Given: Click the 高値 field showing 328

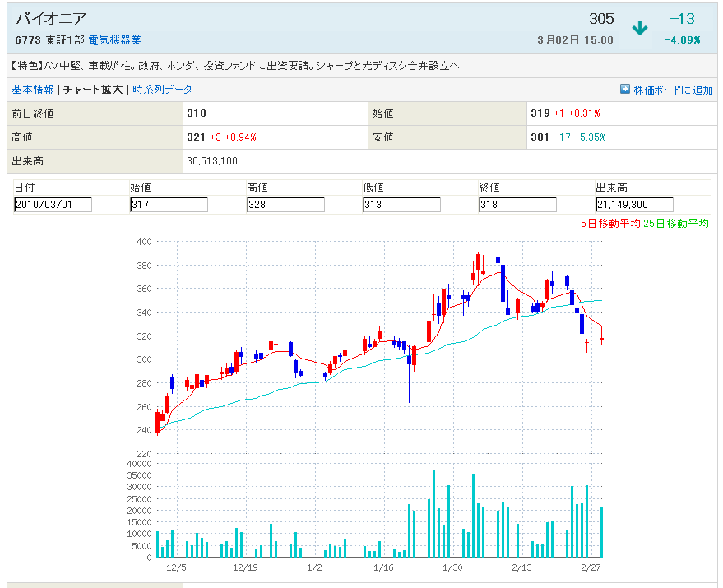Looking at the screenshot, I should (x=285, y=205).
